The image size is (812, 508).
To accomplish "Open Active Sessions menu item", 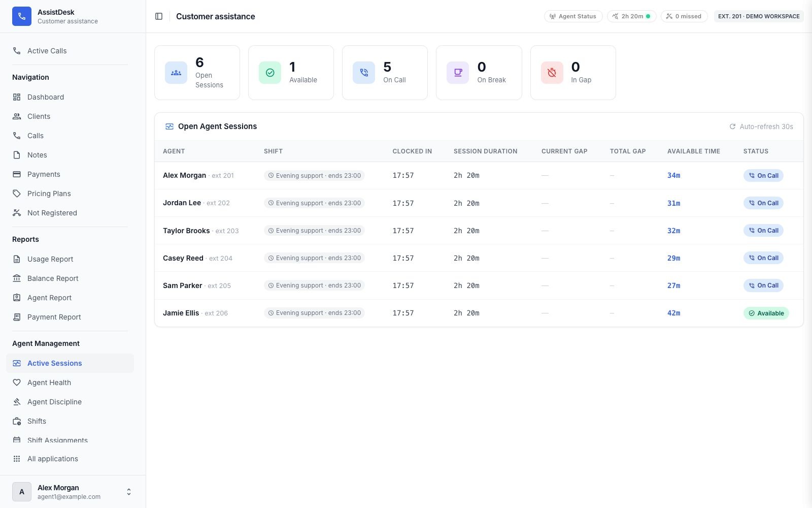I will [x=70, y=363].
